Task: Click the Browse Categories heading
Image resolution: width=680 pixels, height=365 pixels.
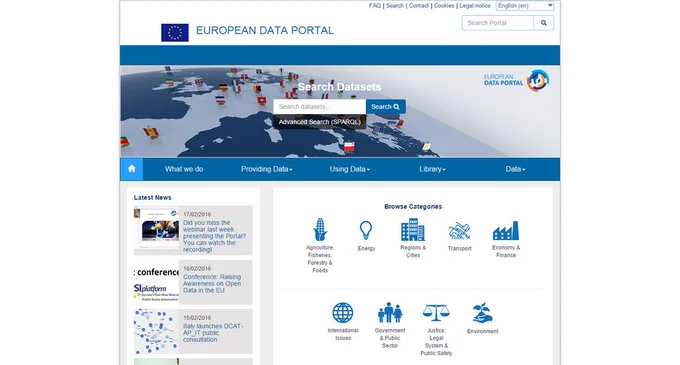Action: point(413,206)
